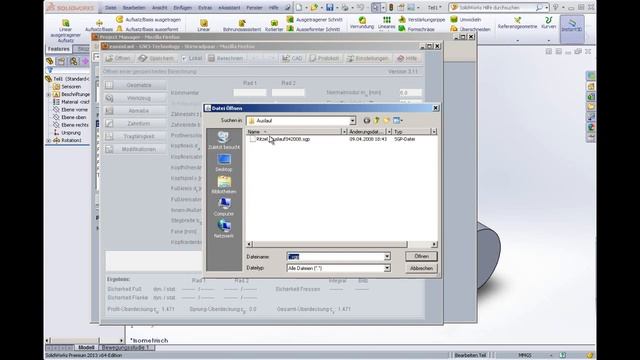Image resolution: width=640 pixels, height=360 pixels.
Task: Open the Dateityp dropdown
Action: coord(387,268)
